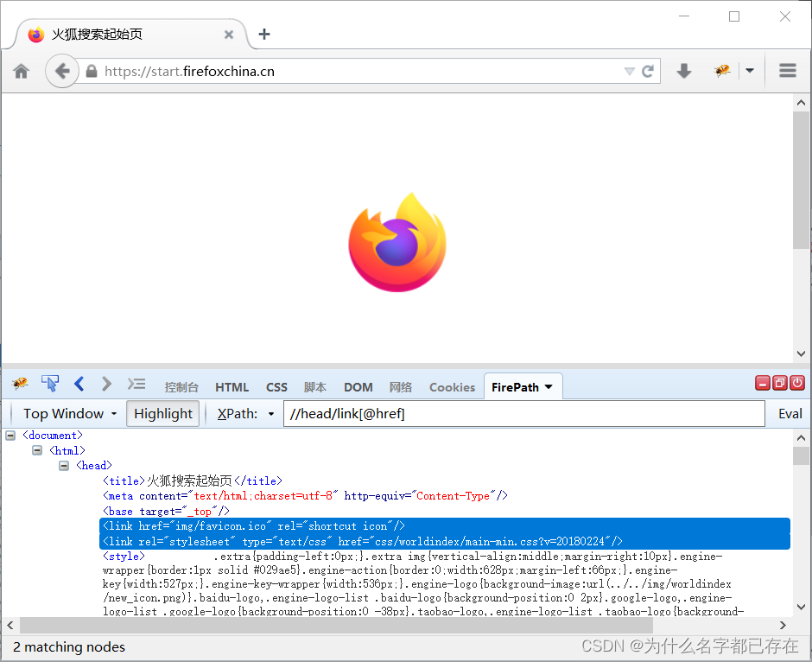Screen dimensions: 812x662
Task: Collapse the document tree node
Action: [x=10, y=436]
